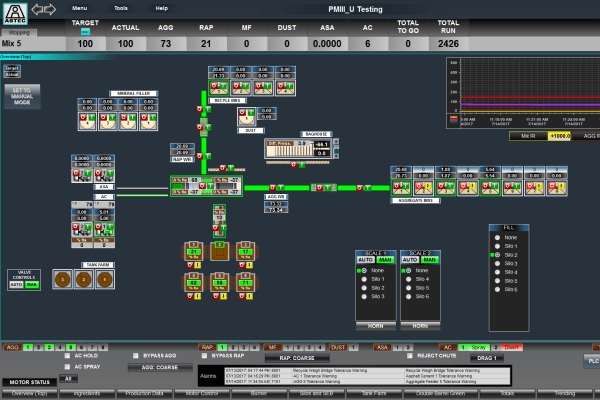600x400 pixels.
Task: Click the RAP: COARSE button
Action: click(x=297, y=358)
